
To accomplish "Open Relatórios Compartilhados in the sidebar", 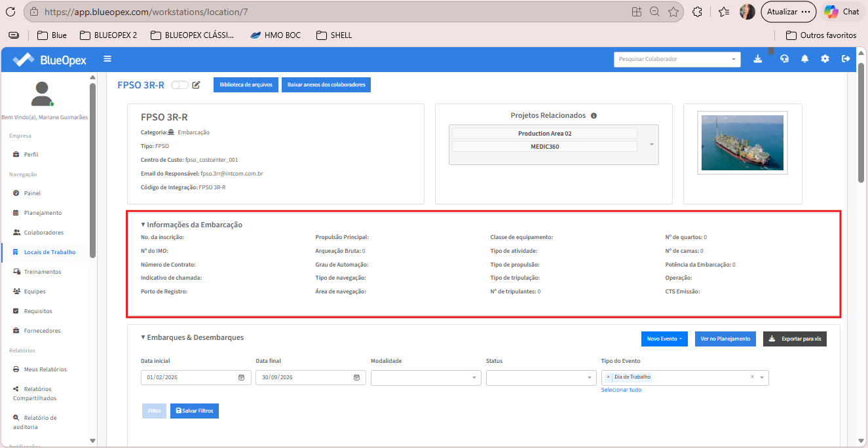I will (36, 394).
